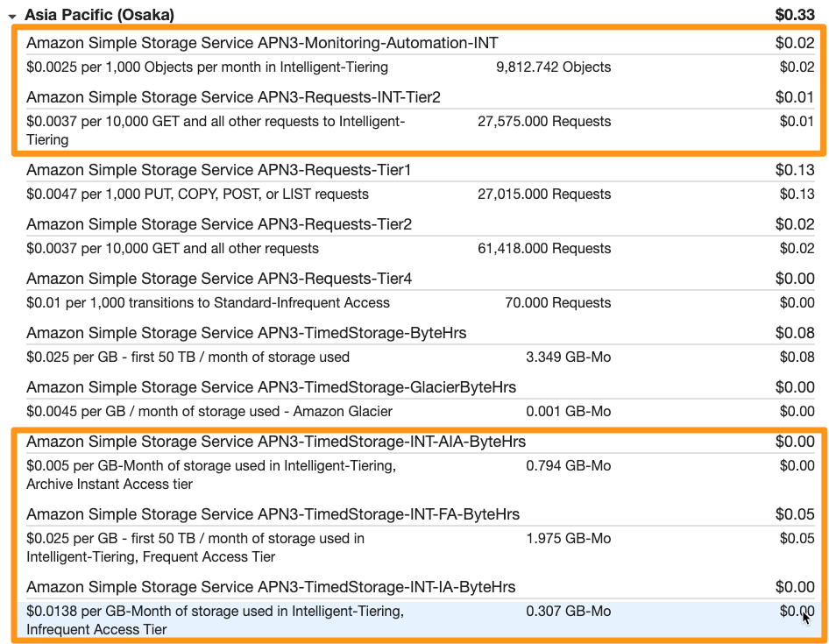Click $0.08 on the APN3-TimedStorage-ByteHrs heading row

coord(795,333)
